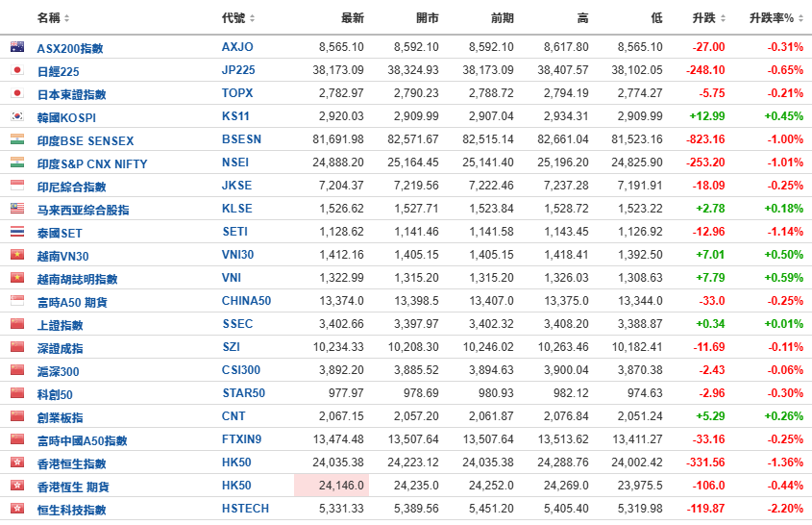
Task: Click the STAR50 symbol code
Action: click(x=243, y=393)
